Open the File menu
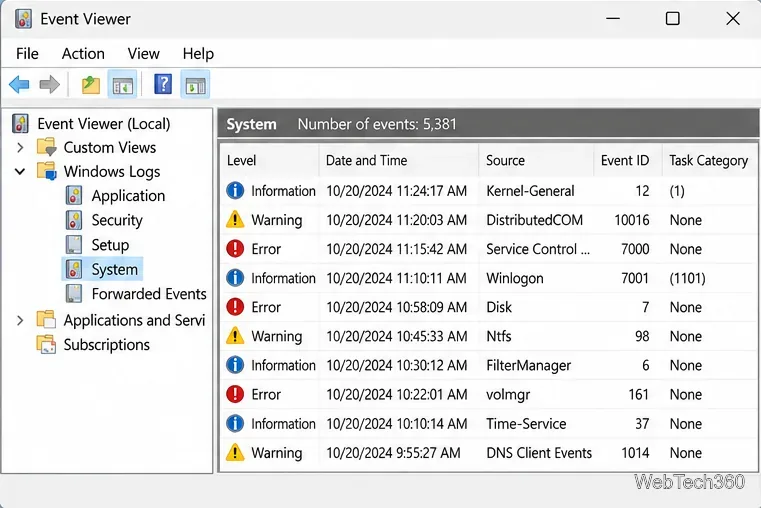The width and height of the screenshot is (761, 508). click(27, 53)
